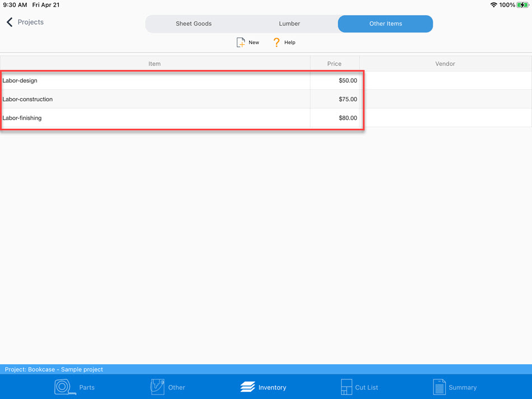
Task: Switch to the Lumber segment
Action: pos(290,24)
